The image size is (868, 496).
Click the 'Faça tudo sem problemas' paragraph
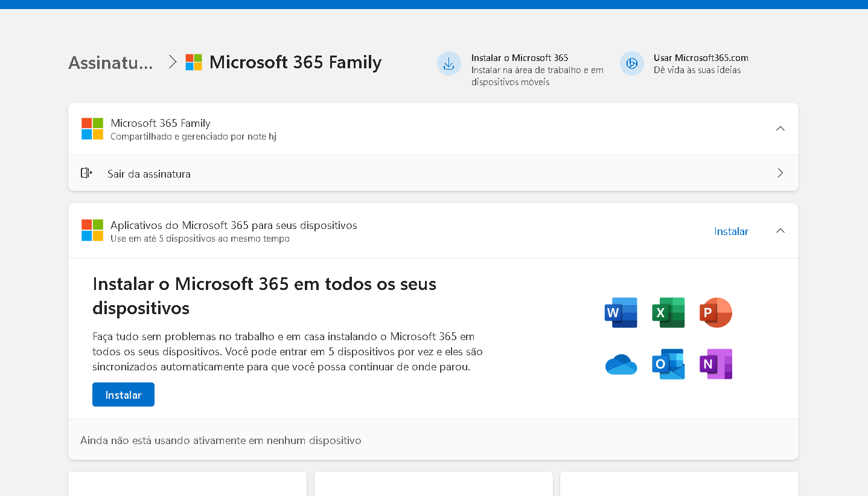pos(287,352)
